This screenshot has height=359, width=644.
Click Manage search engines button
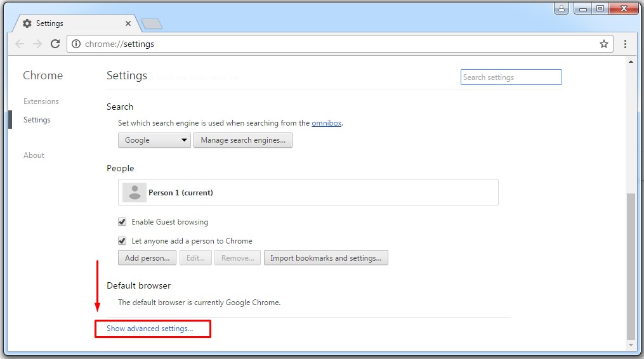[243, 140]
